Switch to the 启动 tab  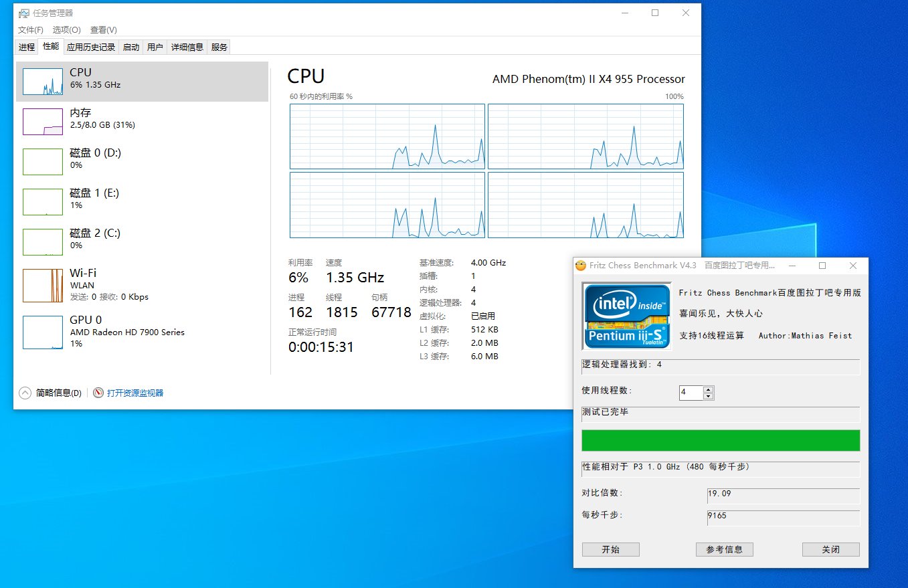pos(131,47)
